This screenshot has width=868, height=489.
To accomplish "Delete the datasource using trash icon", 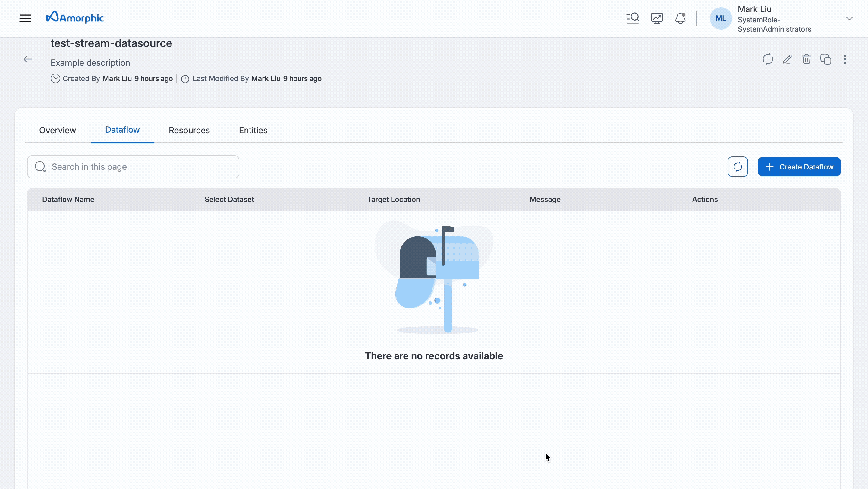I will point(806,59).
